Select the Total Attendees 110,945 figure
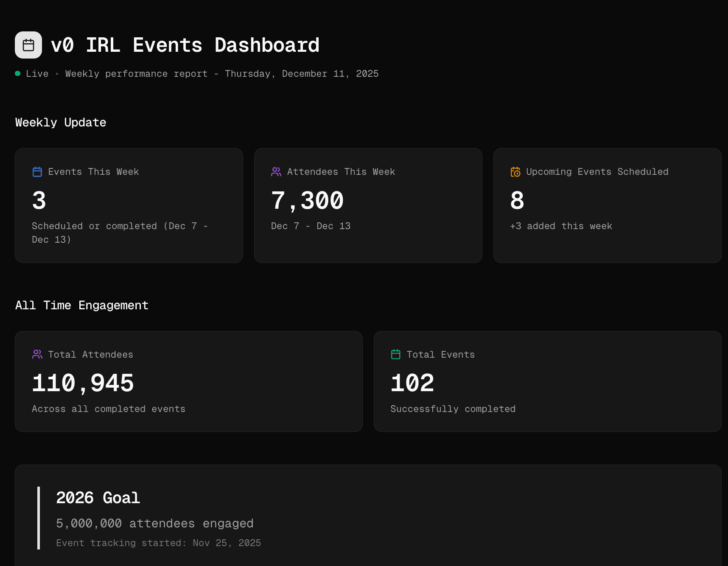 pos(83,382)
